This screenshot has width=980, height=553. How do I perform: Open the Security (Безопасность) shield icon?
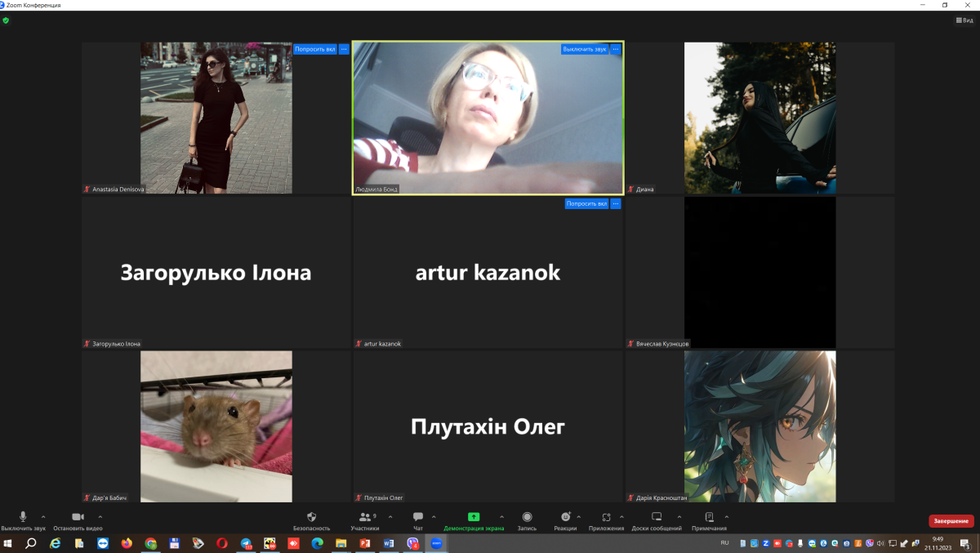(x=311, y=518)
